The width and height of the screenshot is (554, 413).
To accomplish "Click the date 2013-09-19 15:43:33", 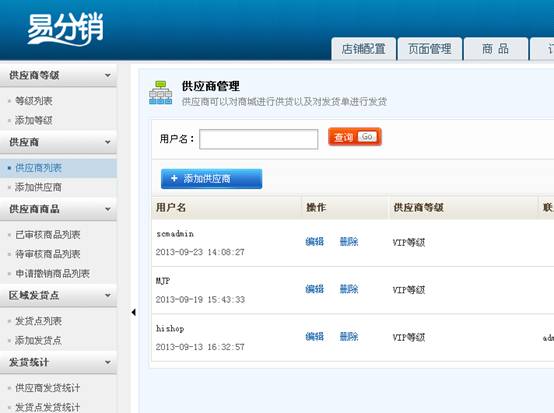I will [x=200, y=300].
